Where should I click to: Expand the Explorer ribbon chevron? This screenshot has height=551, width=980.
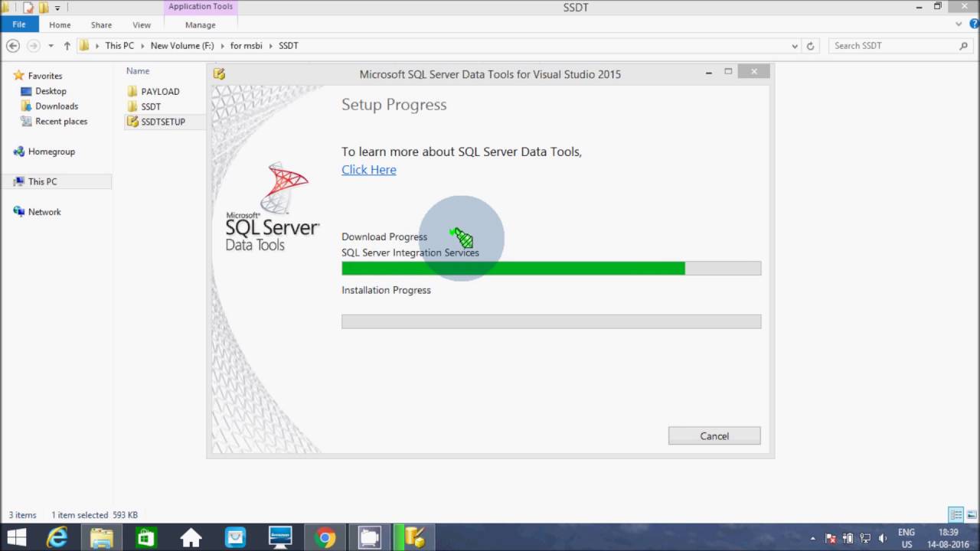[x=959, y=24]
